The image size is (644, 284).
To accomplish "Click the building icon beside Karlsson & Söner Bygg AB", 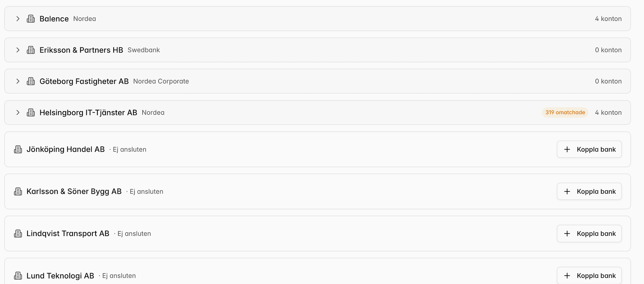I will click(18, 191).
